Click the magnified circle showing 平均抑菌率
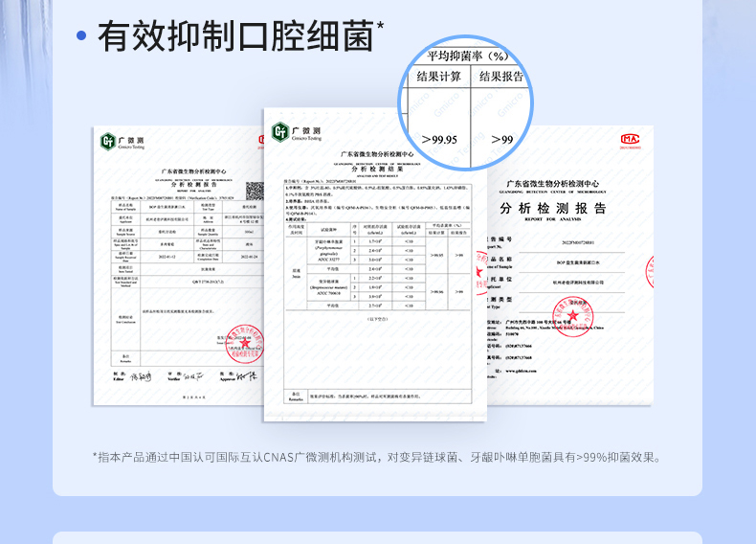 (466, 102)
